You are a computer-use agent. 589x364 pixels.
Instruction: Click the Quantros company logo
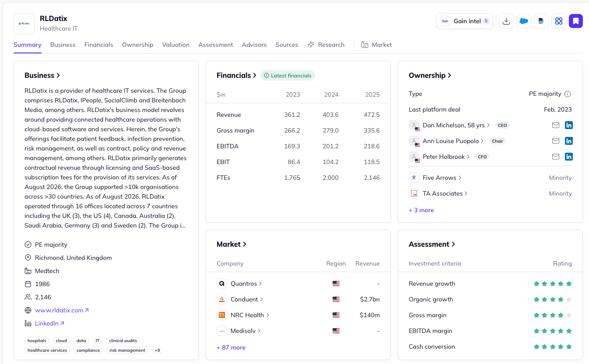pos(222,283)
